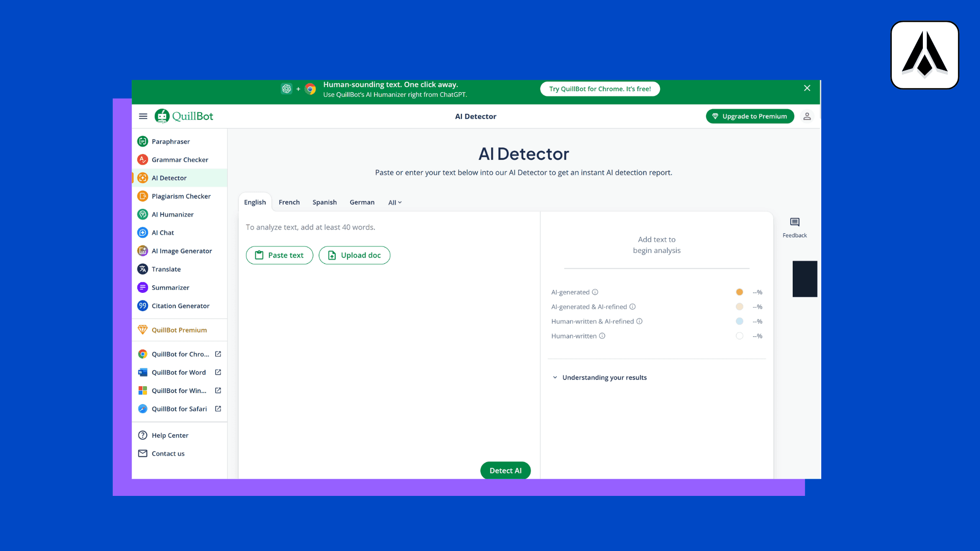Screen dimensions: 980x551
Task: Click the QuillBot robot logo
Action: pos(162,116)
